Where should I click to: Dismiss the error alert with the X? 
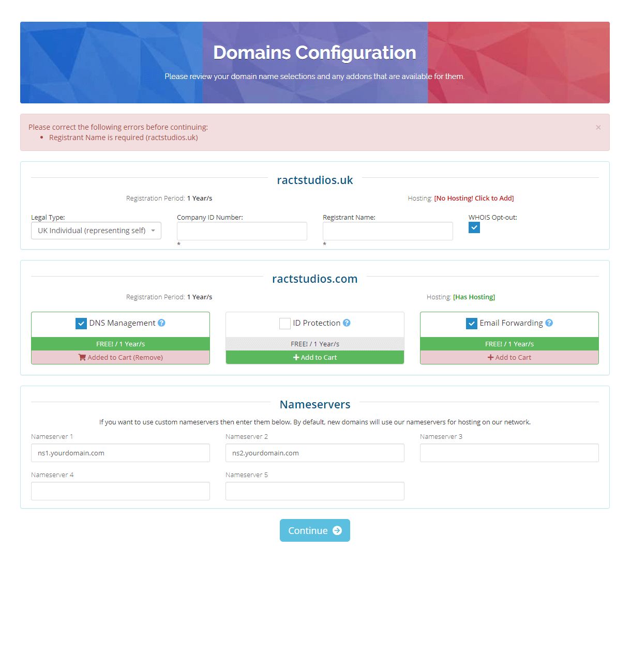tap(598, 127)
